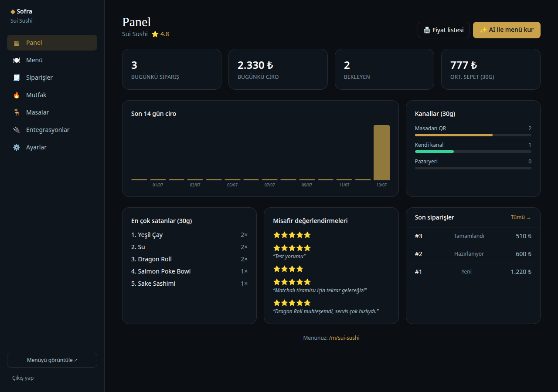Open order #1 with Yeni status

pos(473,272)
